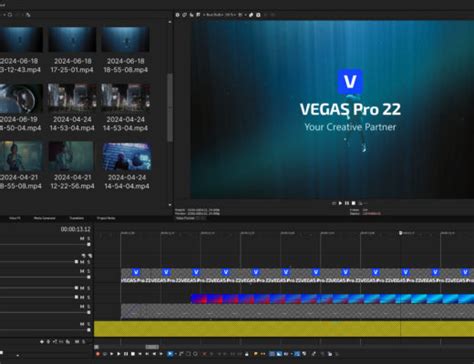This screenshot has height=364, width=474.
Task: Toggle Enable Snapping in the edit toolbar
Action: 271,354
